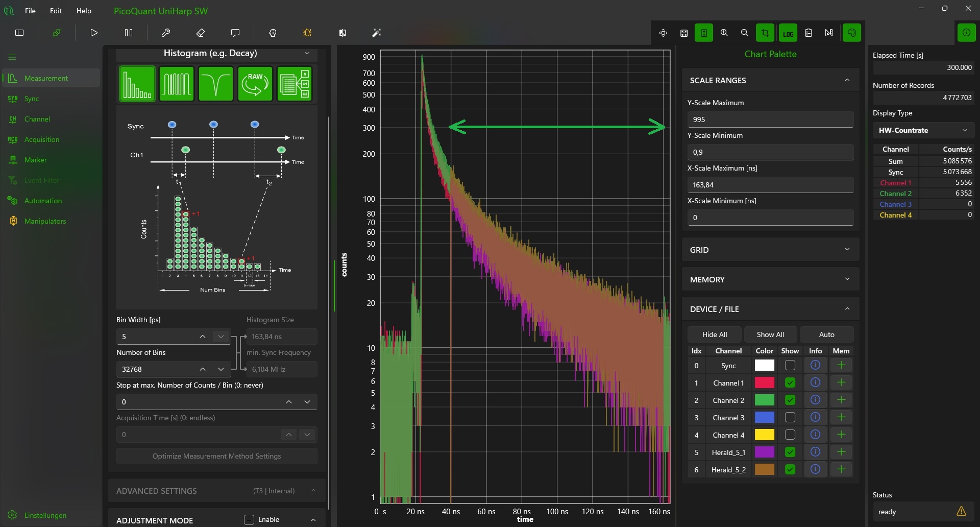Enable Show checkbox for Channel 3
This screenshot has height=527, width=980.
[x=790, y=417]
